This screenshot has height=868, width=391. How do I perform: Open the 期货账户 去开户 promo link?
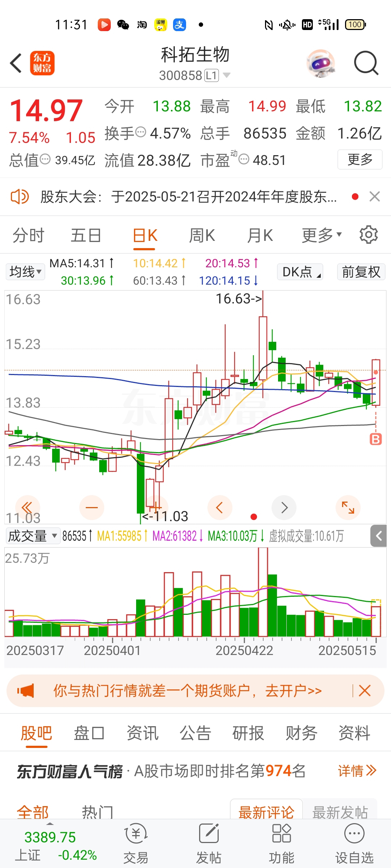188,691
